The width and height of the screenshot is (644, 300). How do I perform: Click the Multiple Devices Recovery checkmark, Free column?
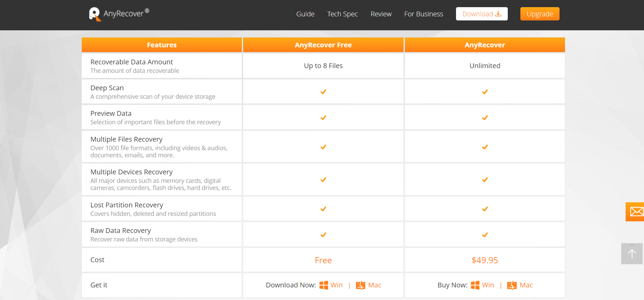[x=323, y=179]
